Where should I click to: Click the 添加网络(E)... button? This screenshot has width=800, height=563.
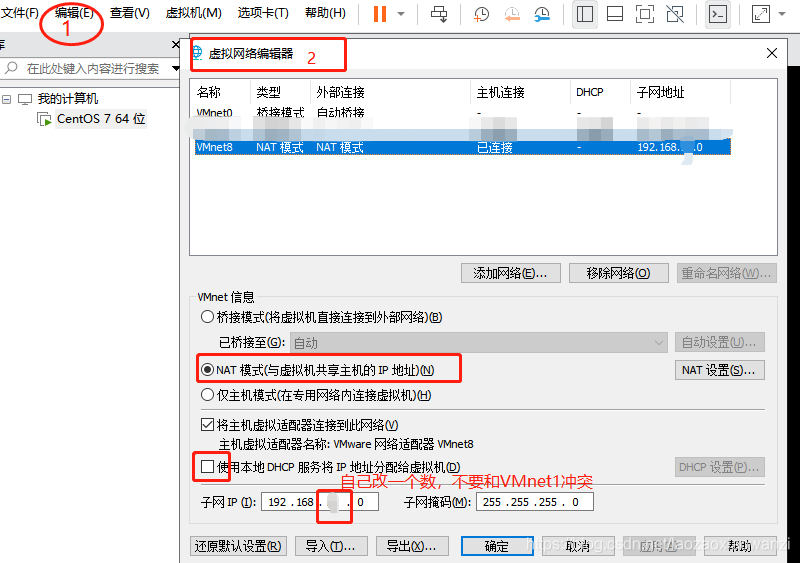coord(510,273)
